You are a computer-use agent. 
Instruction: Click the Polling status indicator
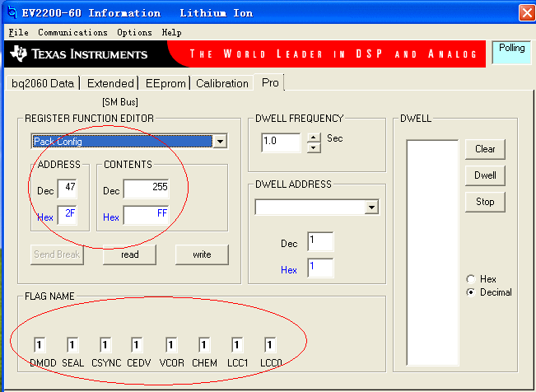(x=512, y=52)
